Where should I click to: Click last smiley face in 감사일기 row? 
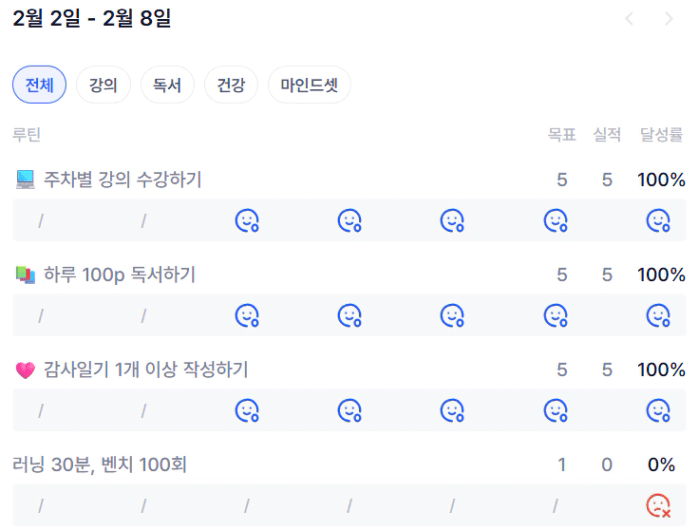(658, 411)
